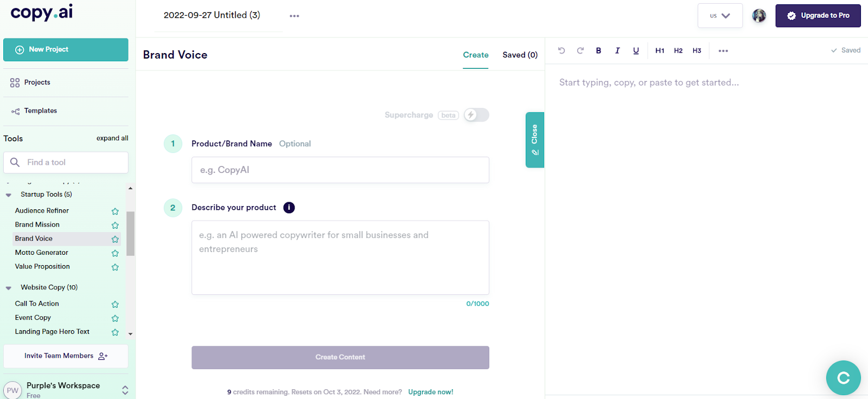This screenshot has width=868, height=399.
Task: Favorite the Call To Action tool
Action: [x=115, y=304]
